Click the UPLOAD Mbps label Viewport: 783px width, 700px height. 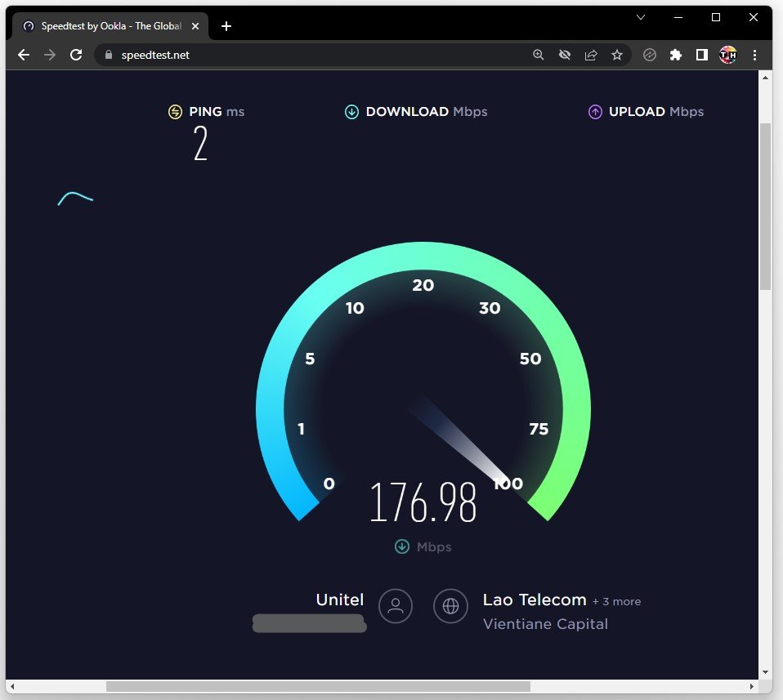click(656, 112)
